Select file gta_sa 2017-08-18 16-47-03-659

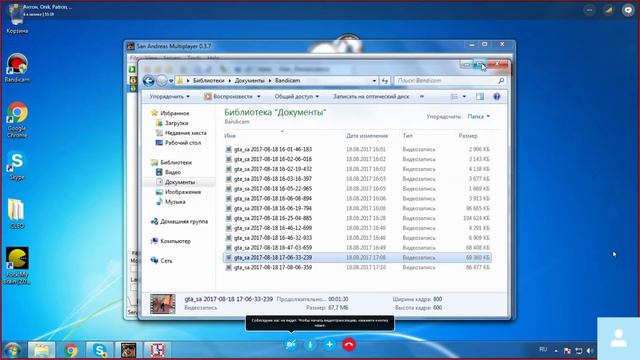point(357,248)
